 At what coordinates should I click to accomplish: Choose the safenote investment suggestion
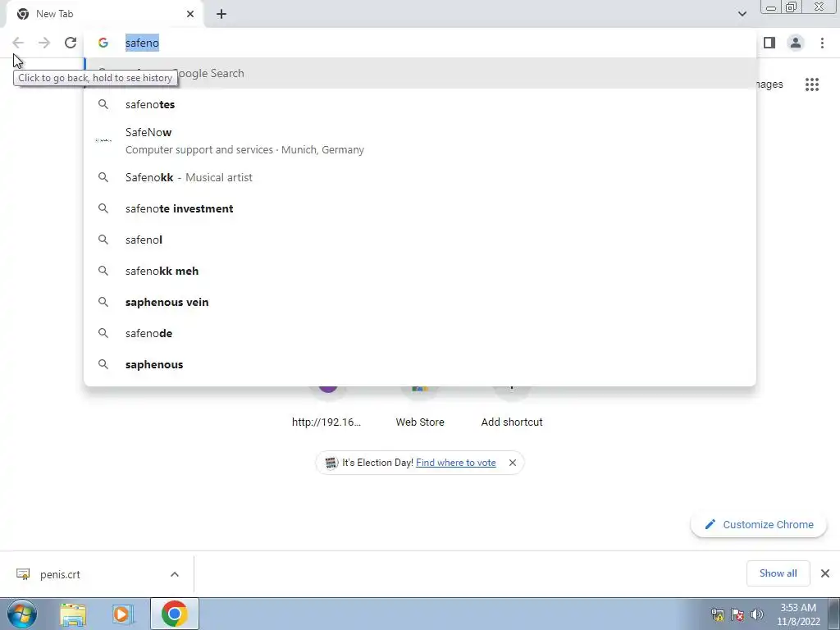point(420,208)
